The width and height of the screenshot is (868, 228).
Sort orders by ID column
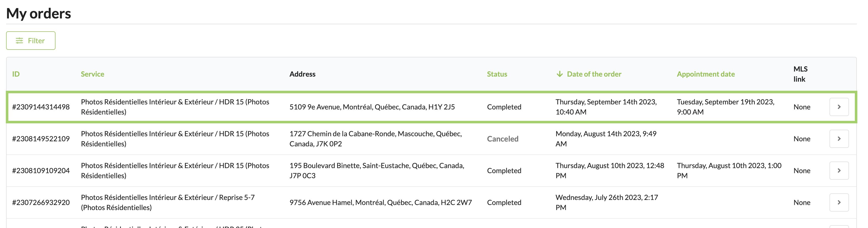point(16,74)
